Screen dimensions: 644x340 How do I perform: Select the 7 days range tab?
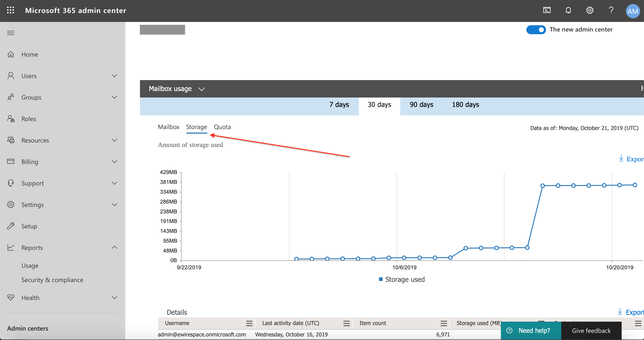tap(339, 105)
